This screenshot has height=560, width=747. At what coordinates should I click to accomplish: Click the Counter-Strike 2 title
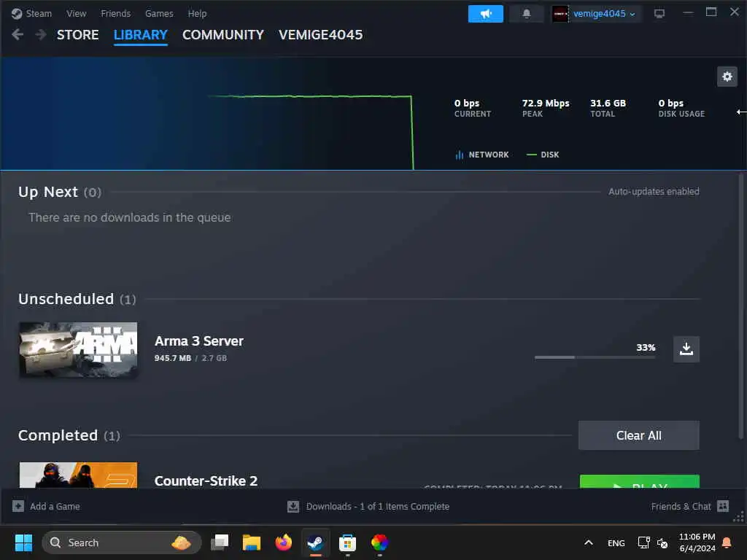[206, 481]
